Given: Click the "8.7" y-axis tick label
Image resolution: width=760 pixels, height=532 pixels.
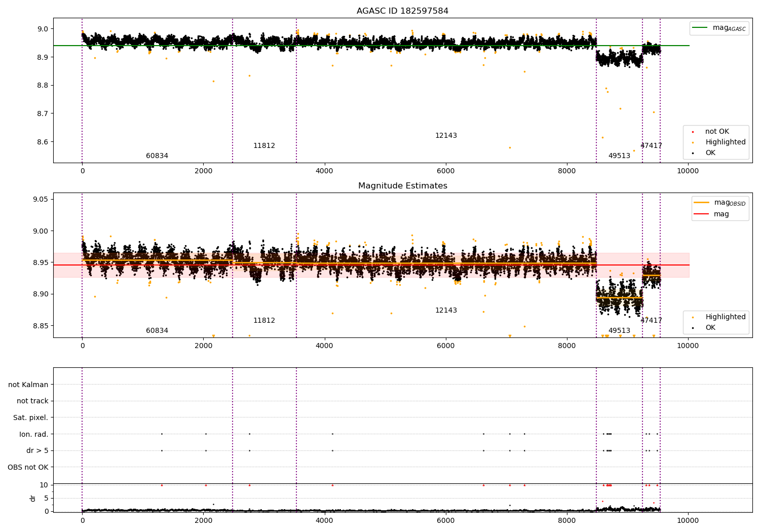Looking at the screenshot, I should pos(43,113).
